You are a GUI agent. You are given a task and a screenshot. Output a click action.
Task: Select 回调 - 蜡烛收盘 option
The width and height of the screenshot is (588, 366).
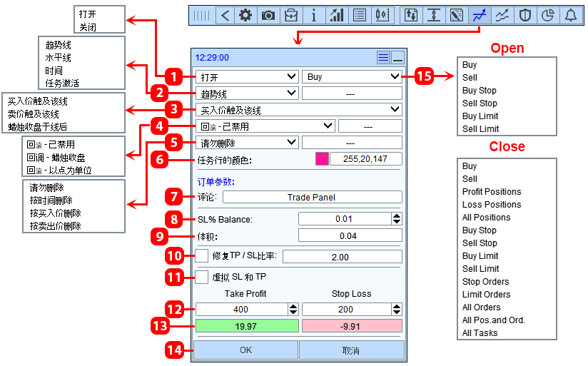(56, 158)
